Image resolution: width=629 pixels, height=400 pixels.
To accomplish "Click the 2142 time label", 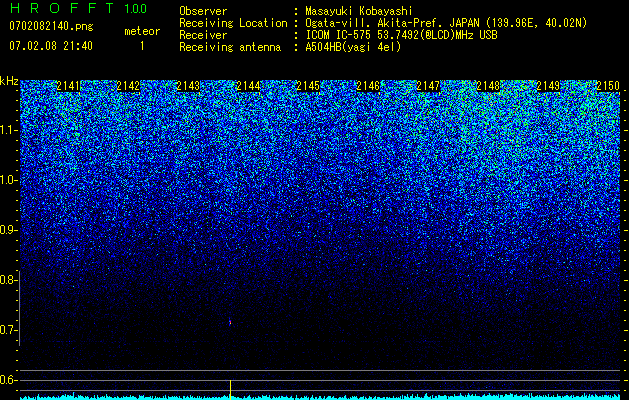I will click(128, 86).
